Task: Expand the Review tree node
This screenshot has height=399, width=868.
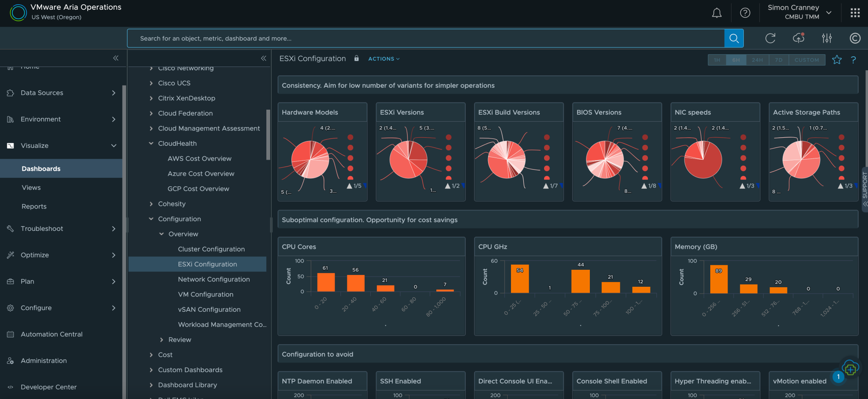Action: click(162, 340)
